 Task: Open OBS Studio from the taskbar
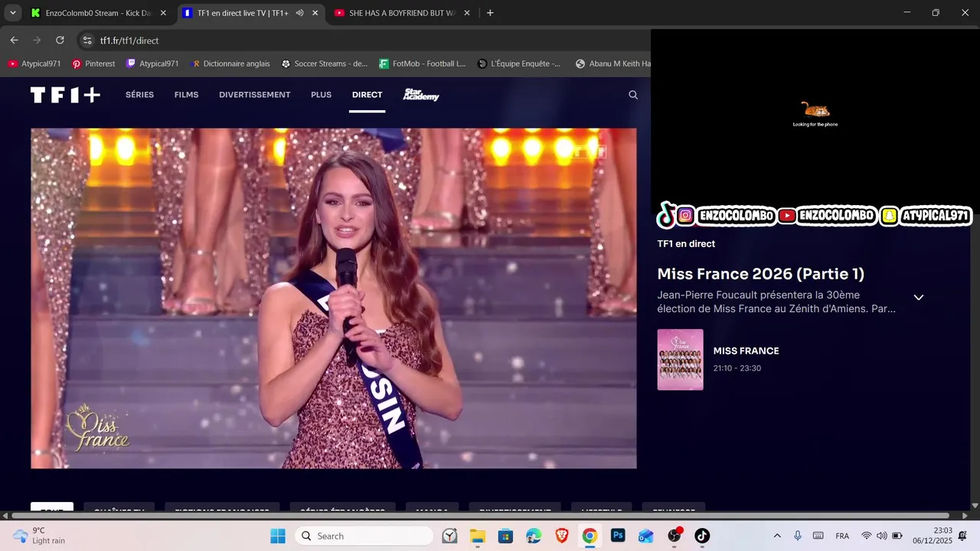tap(675, 536)
